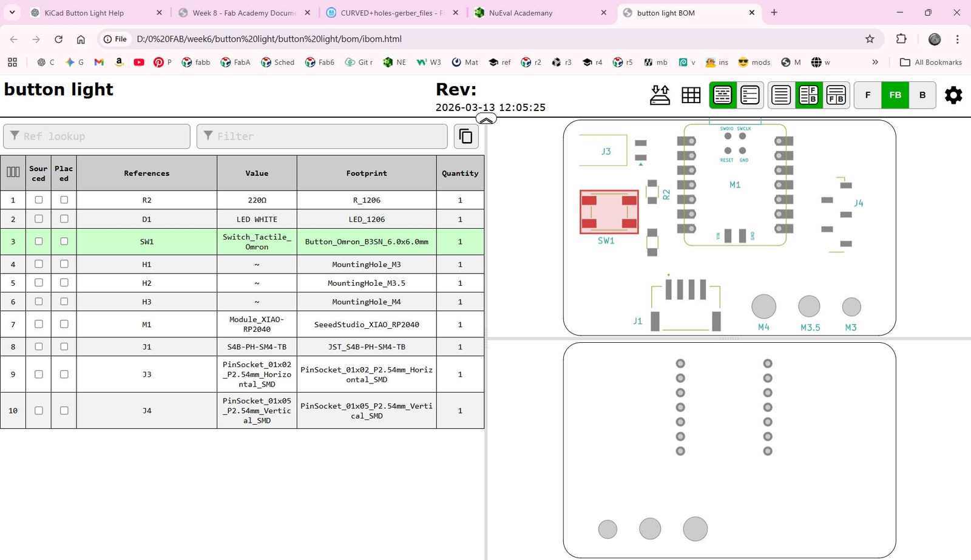Open the Gmail bookmark
This screenshot has height=560, width=971.
(99, 62)
